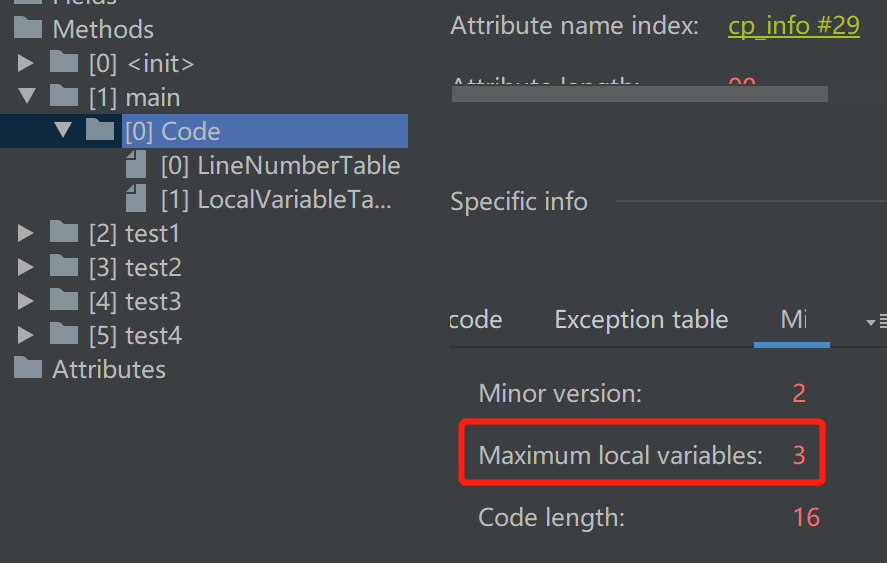Expand the [5] test4 method node

25,334
